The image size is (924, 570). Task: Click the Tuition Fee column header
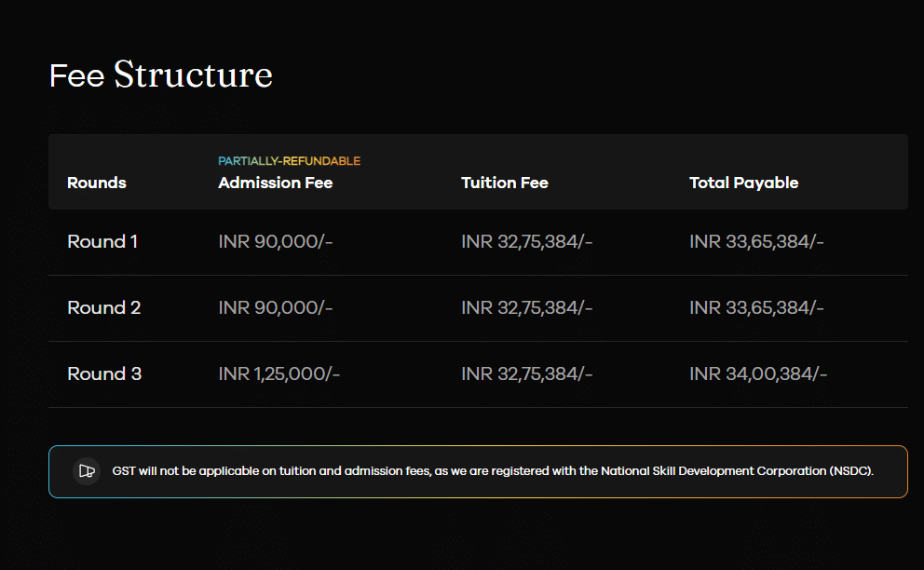(x=504, y=183)
